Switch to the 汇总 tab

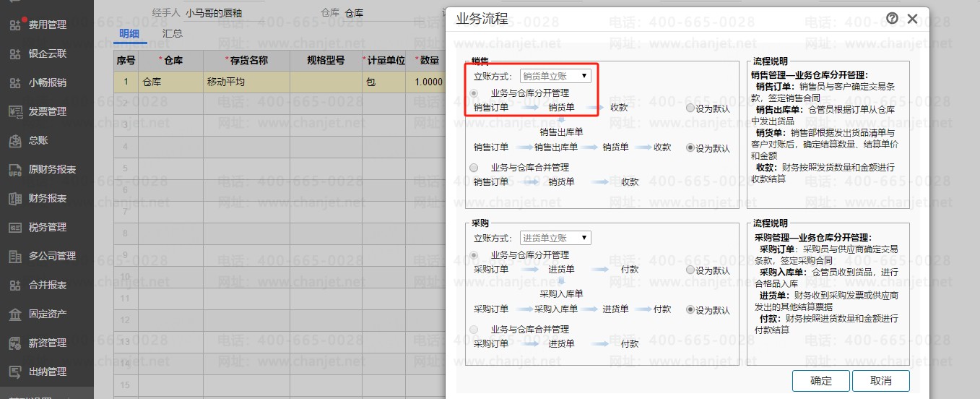click(173, 33)
